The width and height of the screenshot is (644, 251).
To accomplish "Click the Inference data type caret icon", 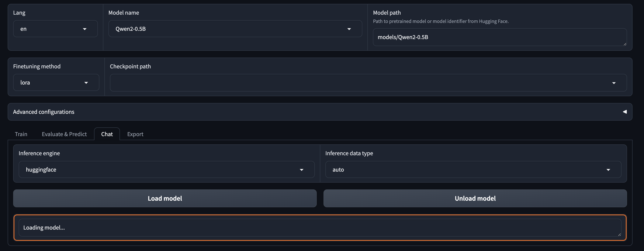I will click(608, 170).
